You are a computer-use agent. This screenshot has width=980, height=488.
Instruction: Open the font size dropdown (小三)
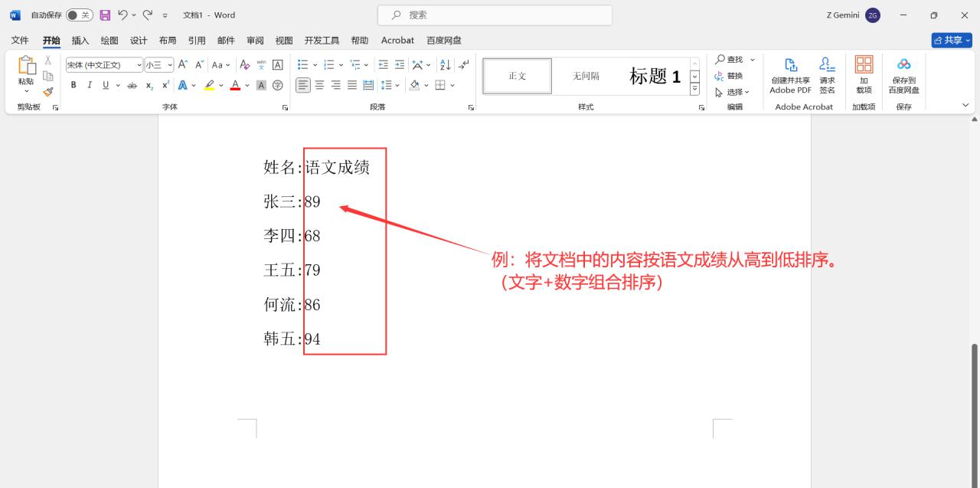tap(170, 65)
